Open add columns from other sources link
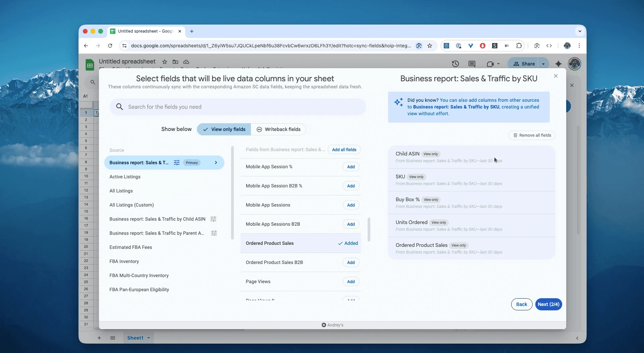 (x=473, y=107)
